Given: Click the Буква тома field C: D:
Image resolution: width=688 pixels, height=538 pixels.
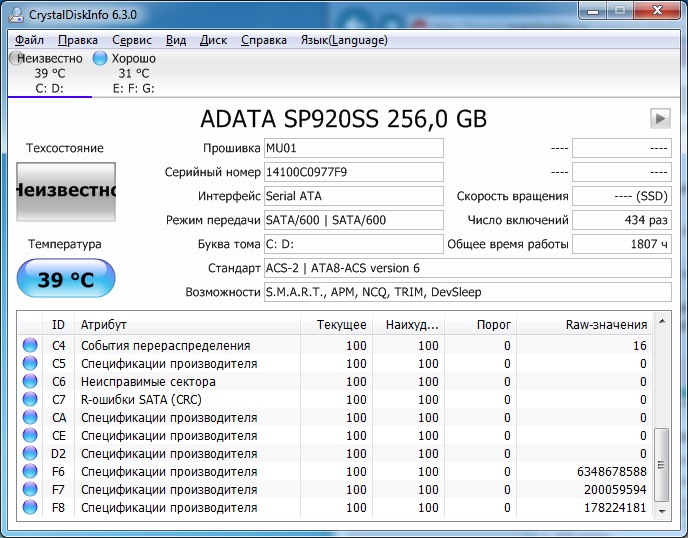Looking at the screenshot, I should [354, 244].
